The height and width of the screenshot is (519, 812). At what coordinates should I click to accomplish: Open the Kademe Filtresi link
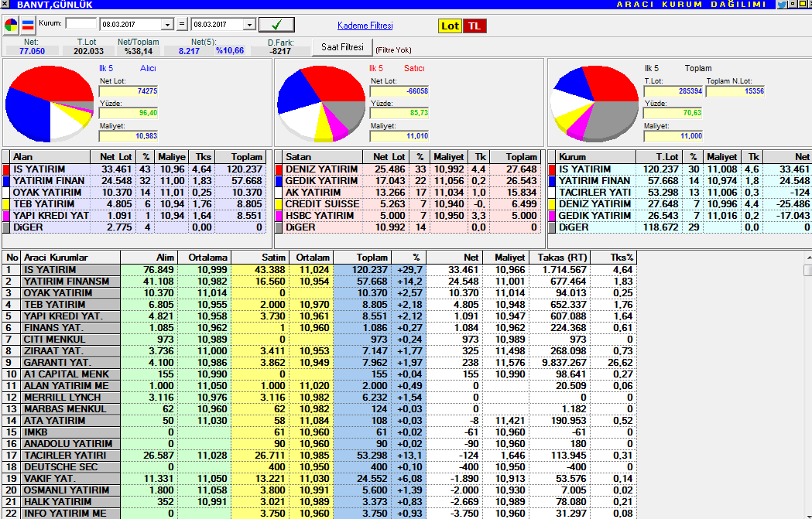tap(365, 26)
